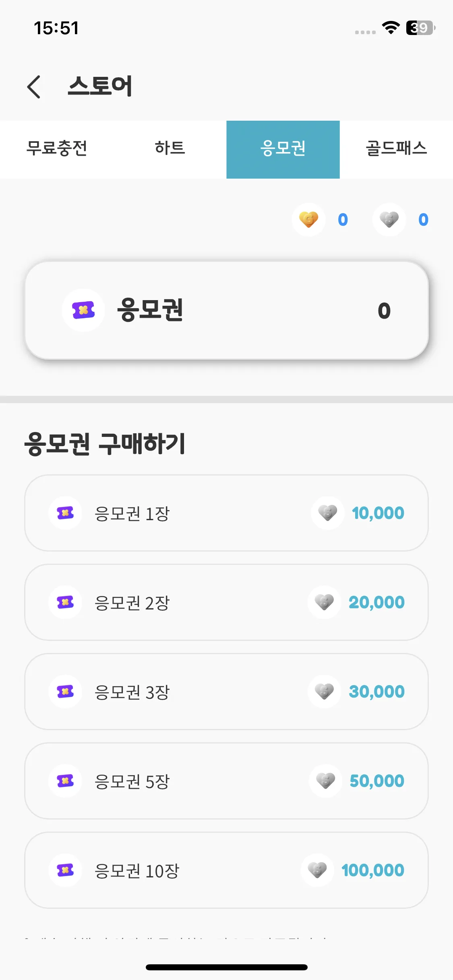Select 응모권 5장 purchase option
The image size is (453, 980).
(x=226, y=781)
